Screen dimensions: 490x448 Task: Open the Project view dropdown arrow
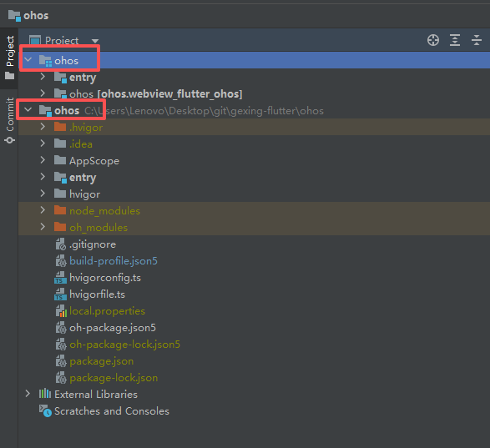click(95, 41)
